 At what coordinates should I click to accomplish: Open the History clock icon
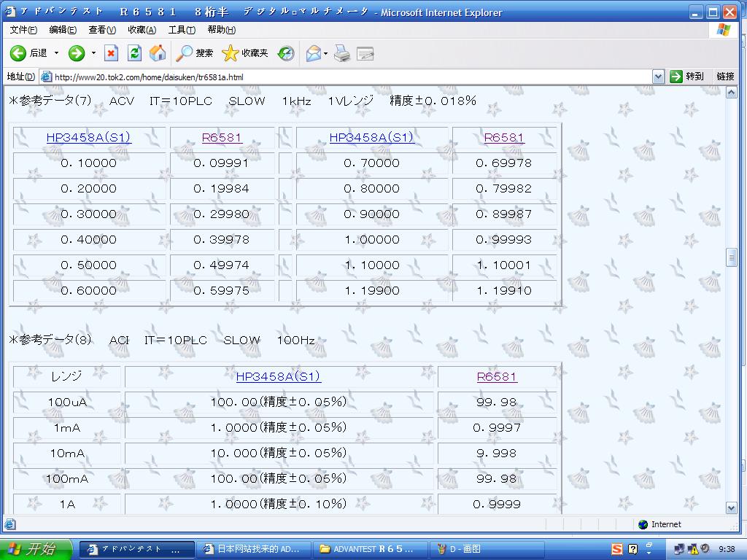pyautogui.click(x=286, y=52)
